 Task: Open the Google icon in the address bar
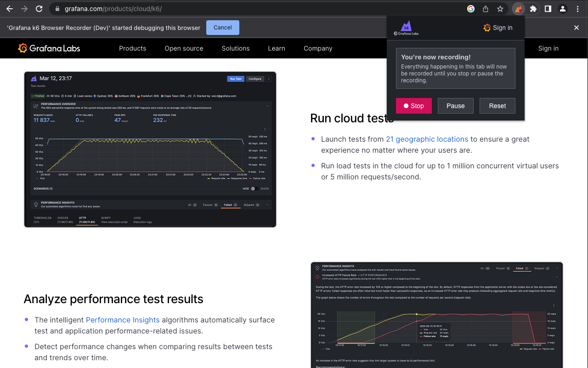471,9
